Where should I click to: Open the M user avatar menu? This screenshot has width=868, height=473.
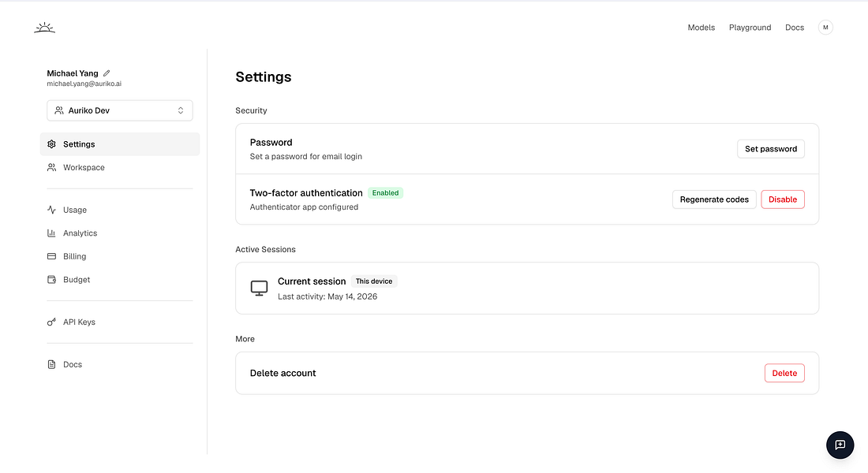click(x=825, y=27)
